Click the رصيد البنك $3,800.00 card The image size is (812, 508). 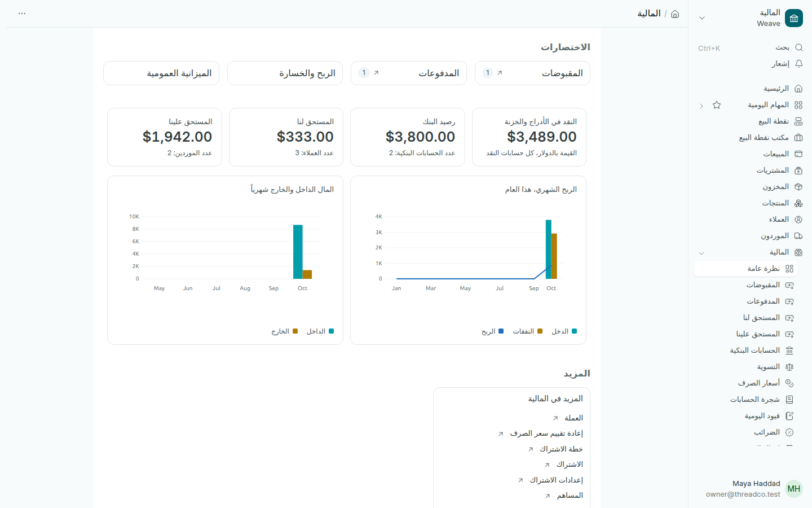point(408,137)
